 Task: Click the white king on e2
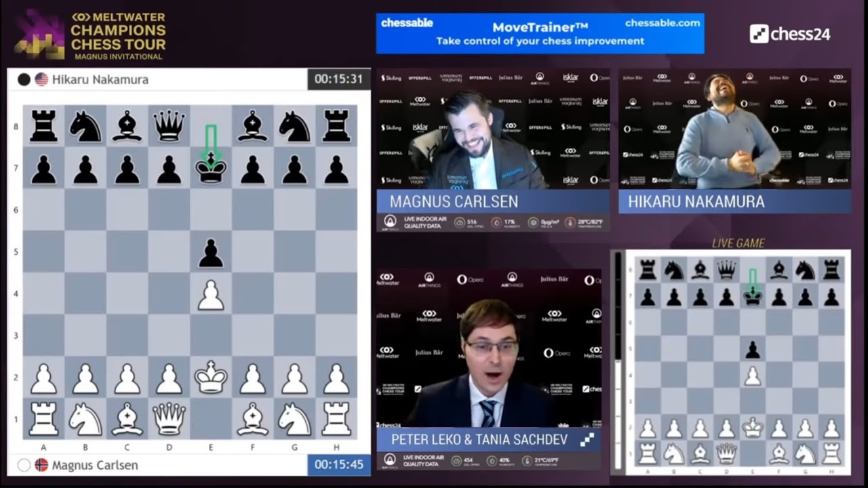210,378
